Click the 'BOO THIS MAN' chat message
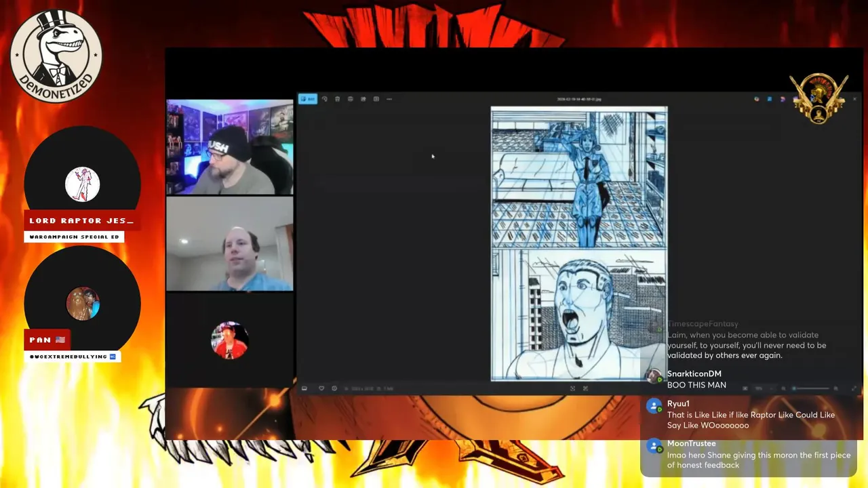Screen dimensions: 868x488 pyautogui.click(x=696, y=385)
